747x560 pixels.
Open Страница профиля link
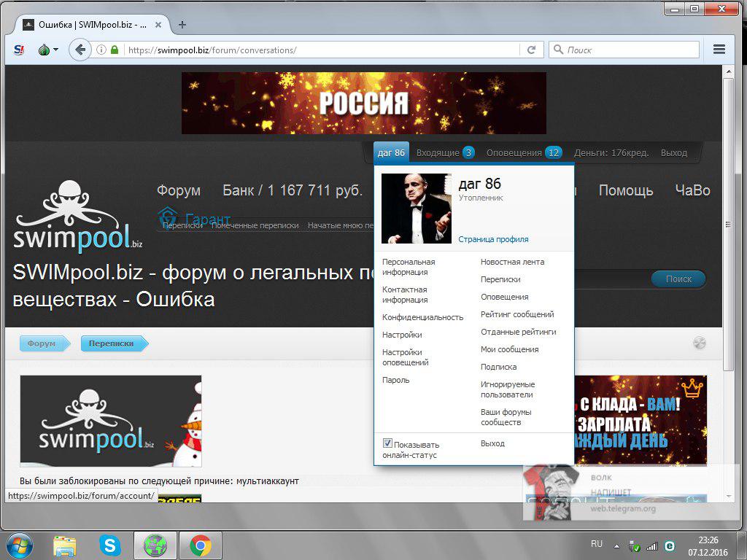tap(493, 239)
